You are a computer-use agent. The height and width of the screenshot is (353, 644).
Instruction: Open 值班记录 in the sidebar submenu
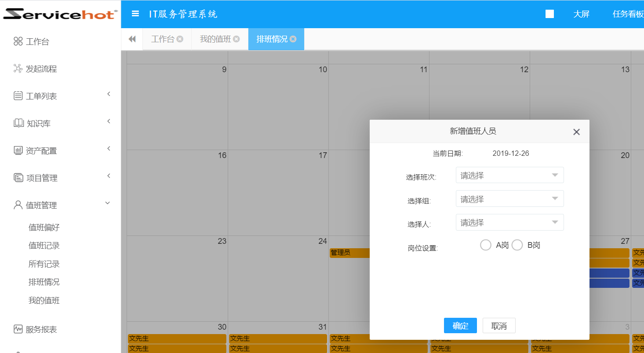click(x=44, y=246)
